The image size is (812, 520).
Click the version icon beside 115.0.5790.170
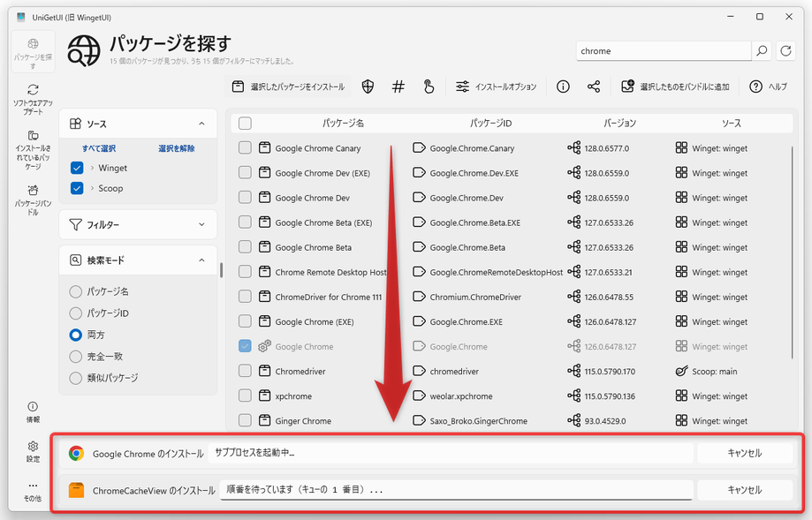[573, 371]
